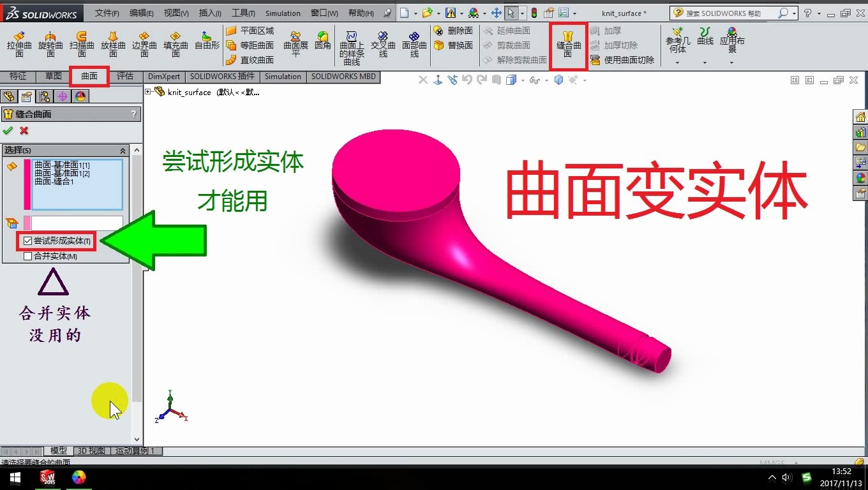This screenshot has height=490, width=868.
Task: Switch to the 评估 ribbon tab
Action: [125, 76]
